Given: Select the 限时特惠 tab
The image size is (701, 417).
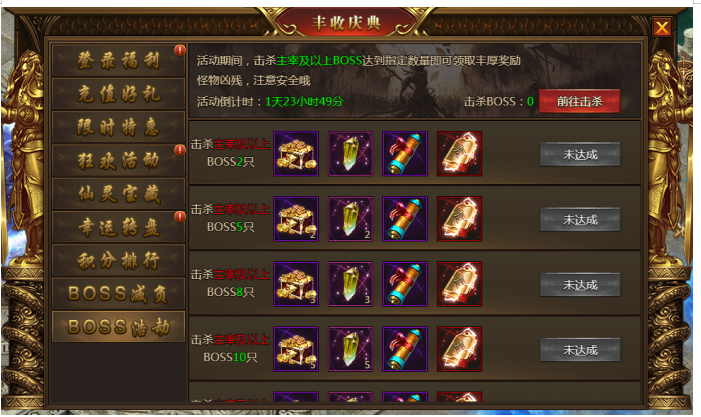Looking at the screenshot, I should (x=118, y=127).
